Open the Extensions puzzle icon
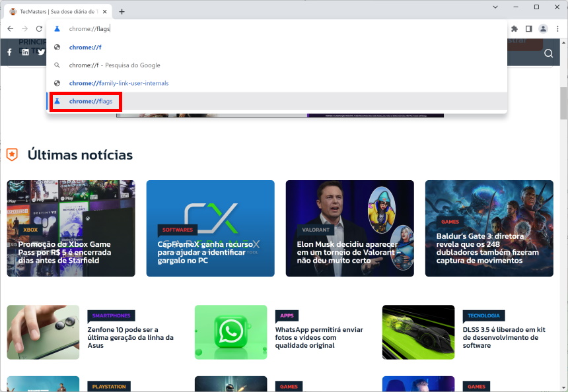 tap(515, 29)
